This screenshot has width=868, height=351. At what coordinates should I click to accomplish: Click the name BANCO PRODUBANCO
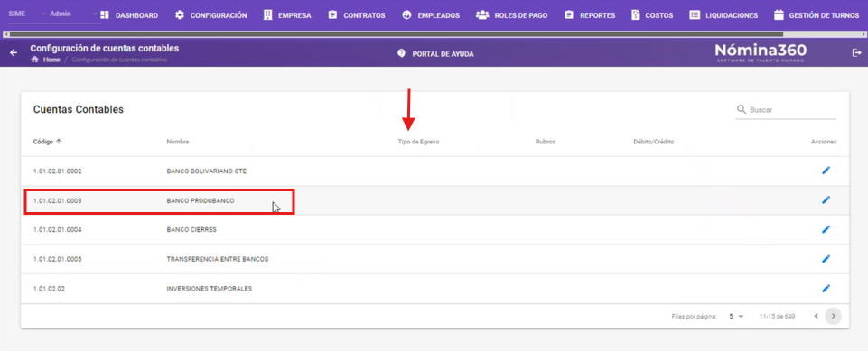coord(201,200)
